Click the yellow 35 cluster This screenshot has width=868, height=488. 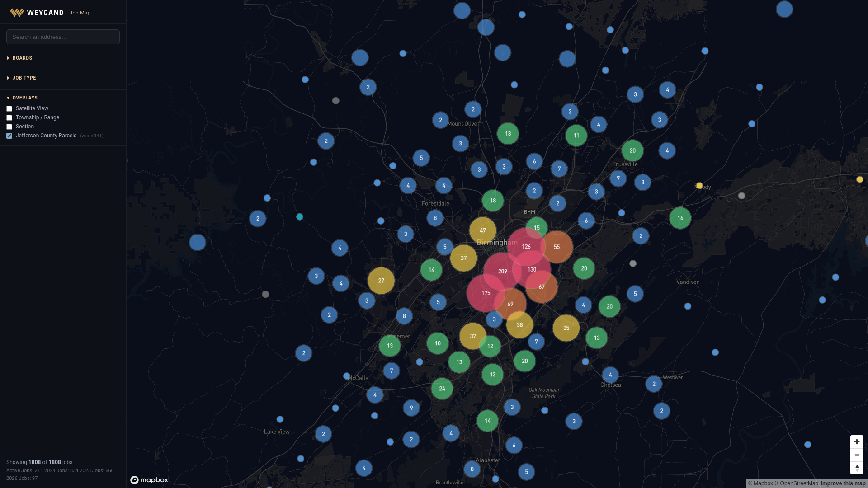(566, 328)
